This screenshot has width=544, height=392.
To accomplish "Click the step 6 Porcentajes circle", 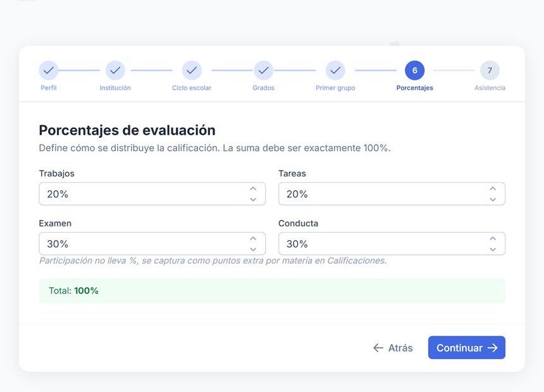I will pyautogui.click(x=414, y=70).
